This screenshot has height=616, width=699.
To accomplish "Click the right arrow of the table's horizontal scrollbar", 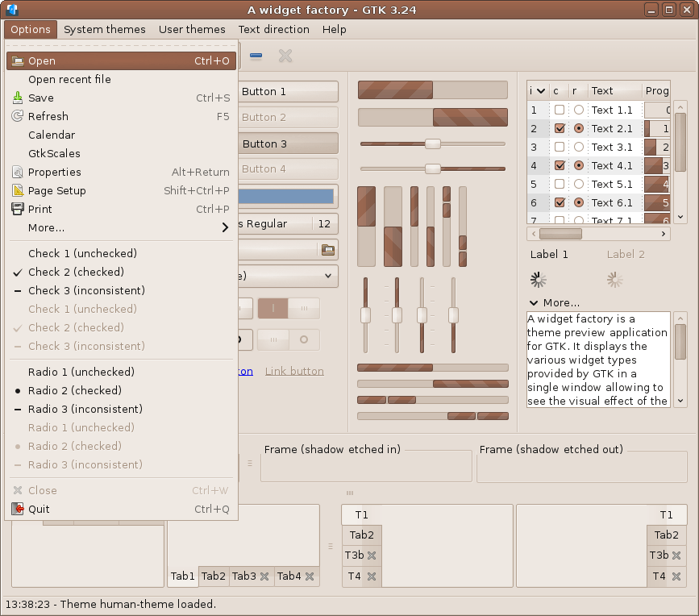I will coord(664,234).
